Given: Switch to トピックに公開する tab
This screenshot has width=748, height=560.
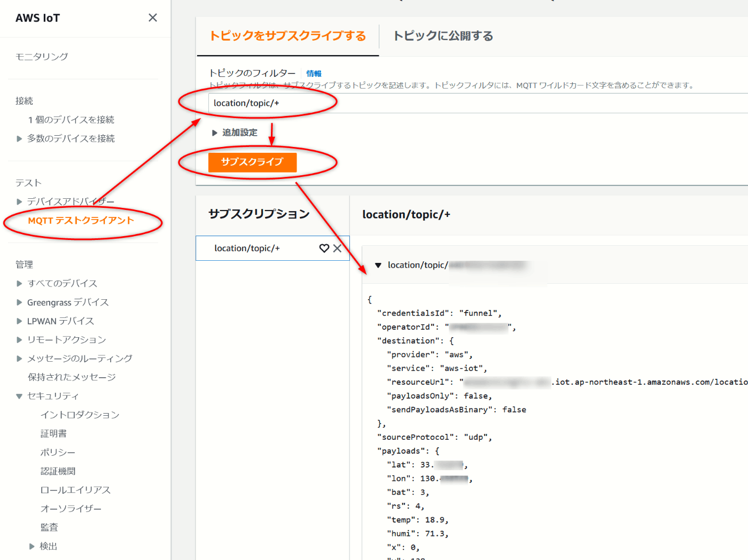Looking at the screenshot, I should [x=443, y=36].
